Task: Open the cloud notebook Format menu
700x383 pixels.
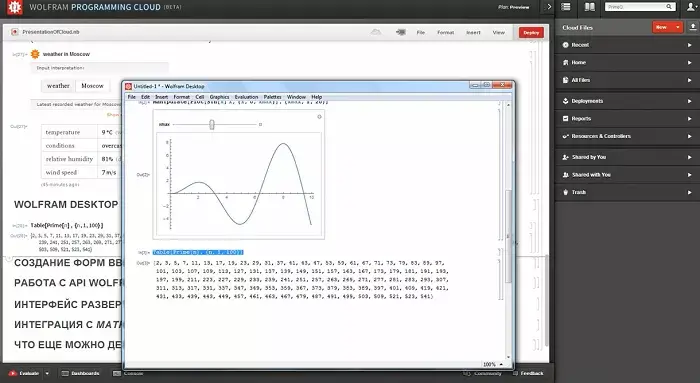Action: point(446,33)
